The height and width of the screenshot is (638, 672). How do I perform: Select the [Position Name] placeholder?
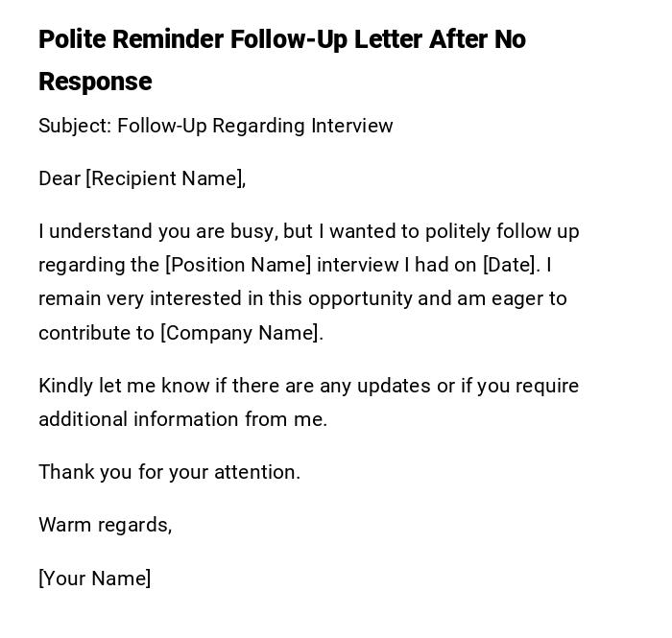[238, 265]
